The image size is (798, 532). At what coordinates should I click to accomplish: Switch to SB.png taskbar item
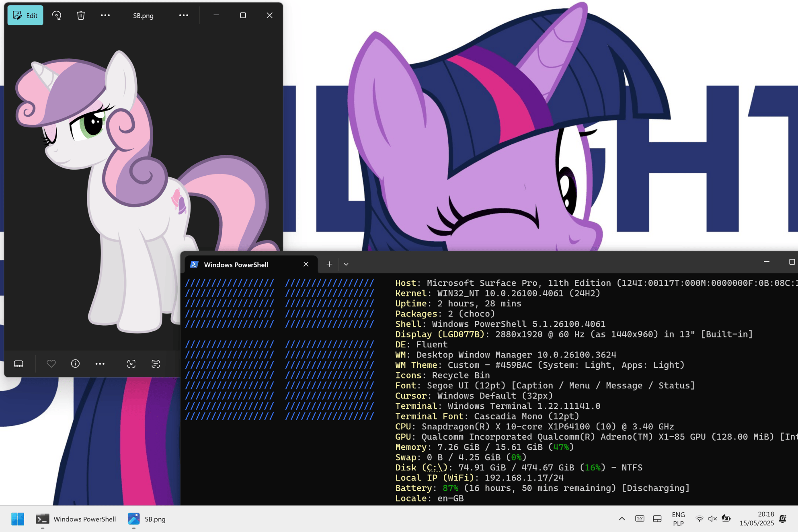[x=147, y=519]
